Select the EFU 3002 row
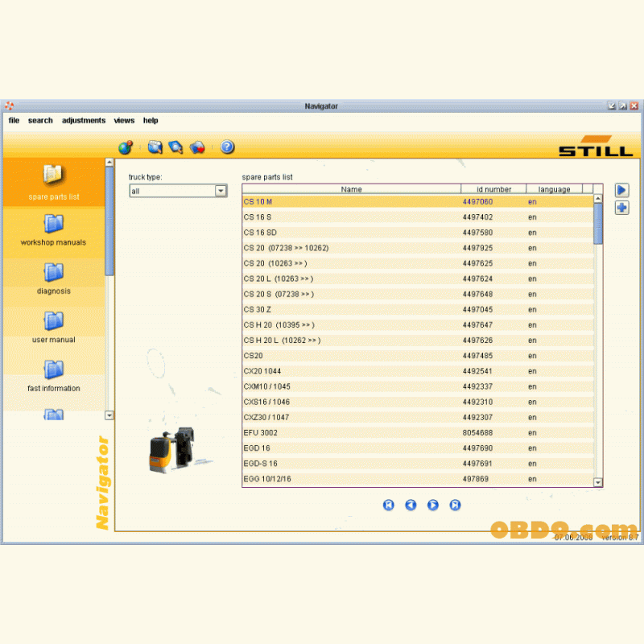The image size is (644, 644). 418,432
